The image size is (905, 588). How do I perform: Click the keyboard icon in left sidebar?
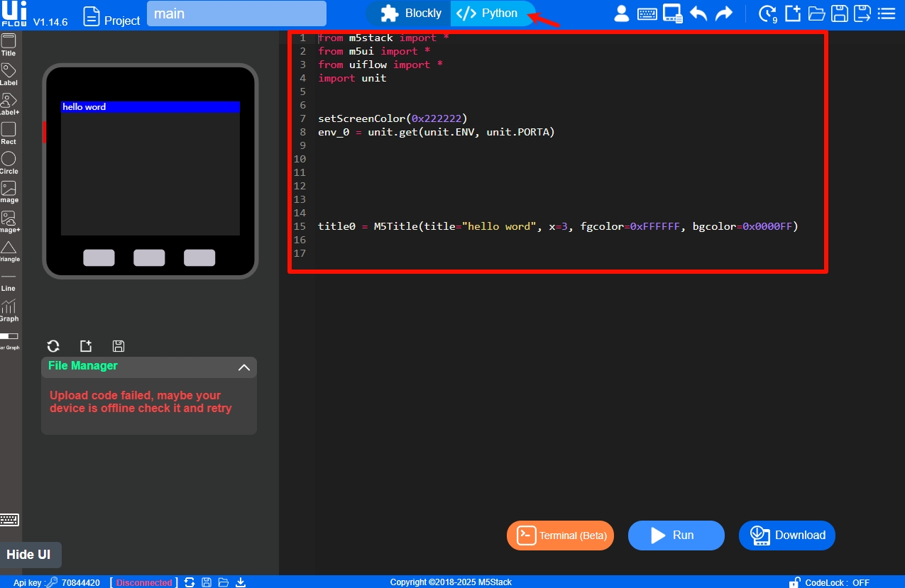click(x=9, y=520)
